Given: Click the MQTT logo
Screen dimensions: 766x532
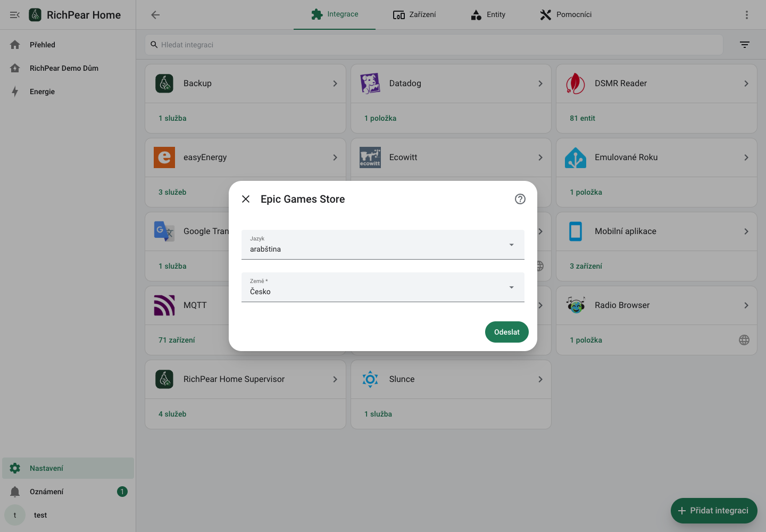Looking at the screenshot, I should point(164,305).
